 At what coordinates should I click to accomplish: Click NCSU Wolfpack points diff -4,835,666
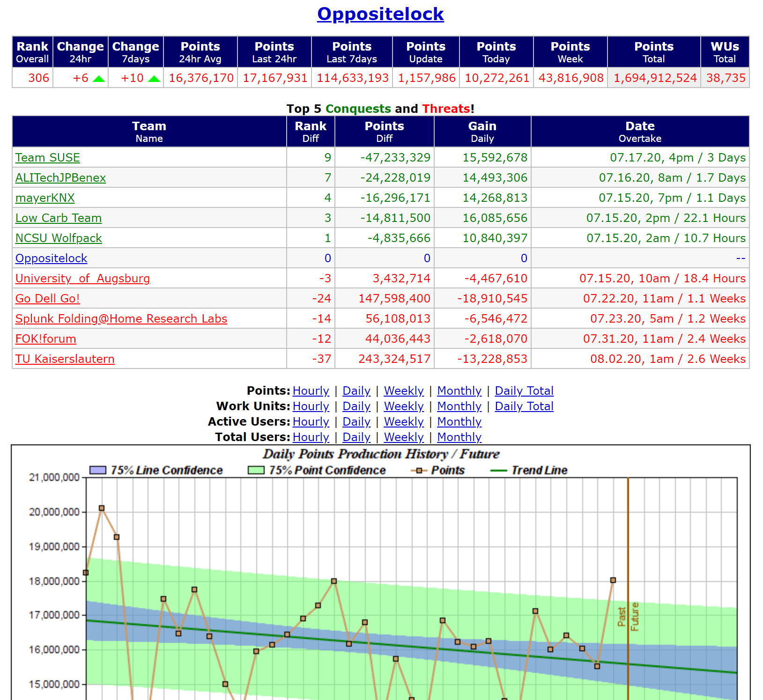(x=399, y=238)
